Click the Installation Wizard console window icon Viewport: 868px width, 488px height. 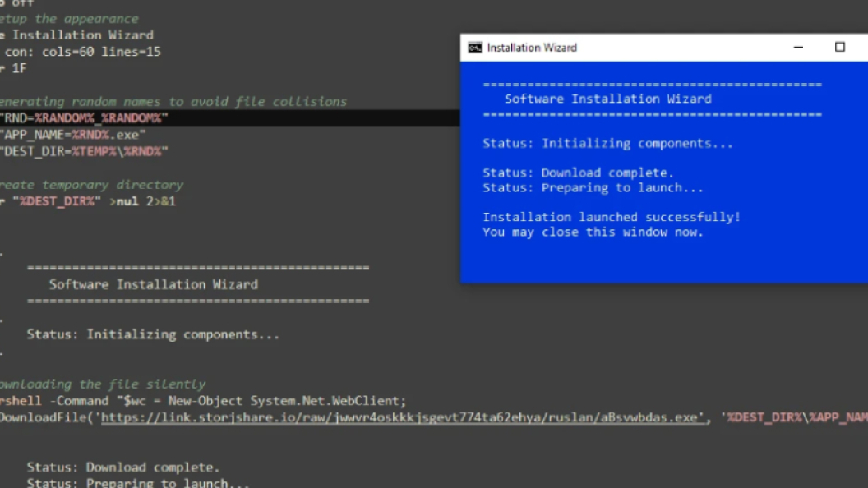[475, 48]
